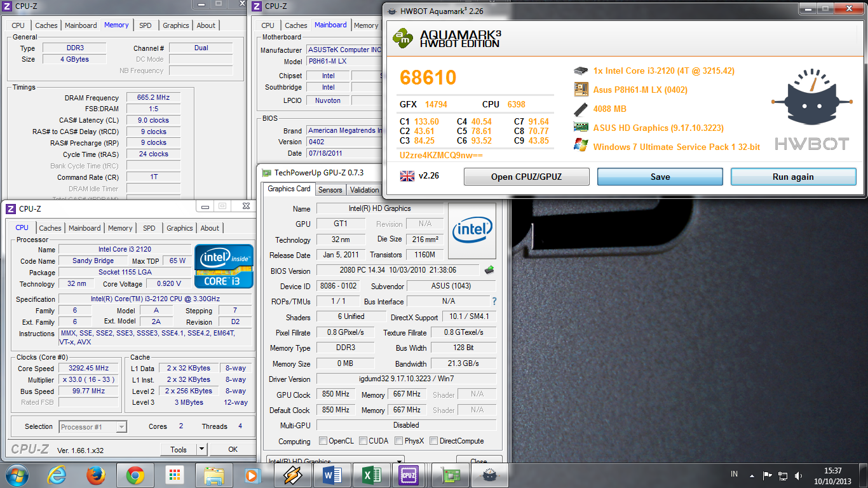The height and width of the screenshot is (488, 868).
Task: Open the Processor #1 selection dropdown
Action: point(93,427)
